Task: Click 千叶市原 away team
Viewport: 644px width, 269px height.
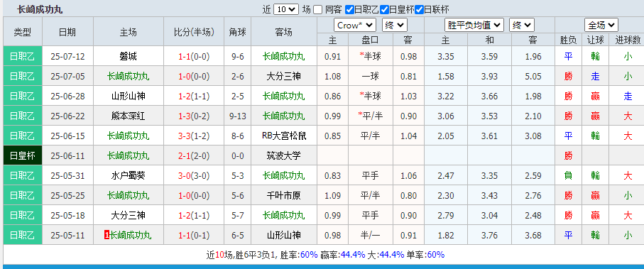Action: coord(284,195)
